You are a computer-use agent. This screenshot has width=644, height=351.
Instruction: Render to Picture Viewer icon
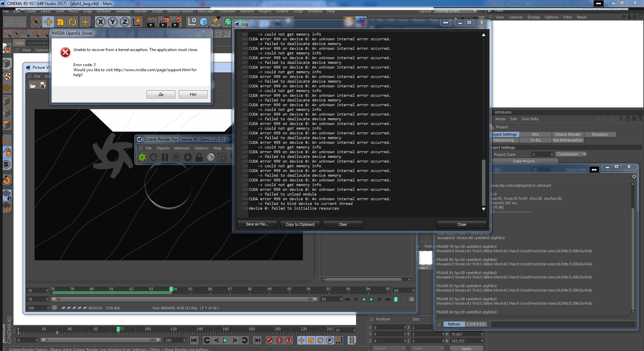[164, 22]
